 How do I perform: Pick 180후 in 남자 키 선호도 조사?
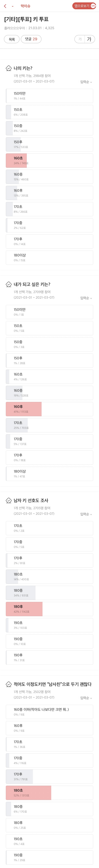point(49,609)
